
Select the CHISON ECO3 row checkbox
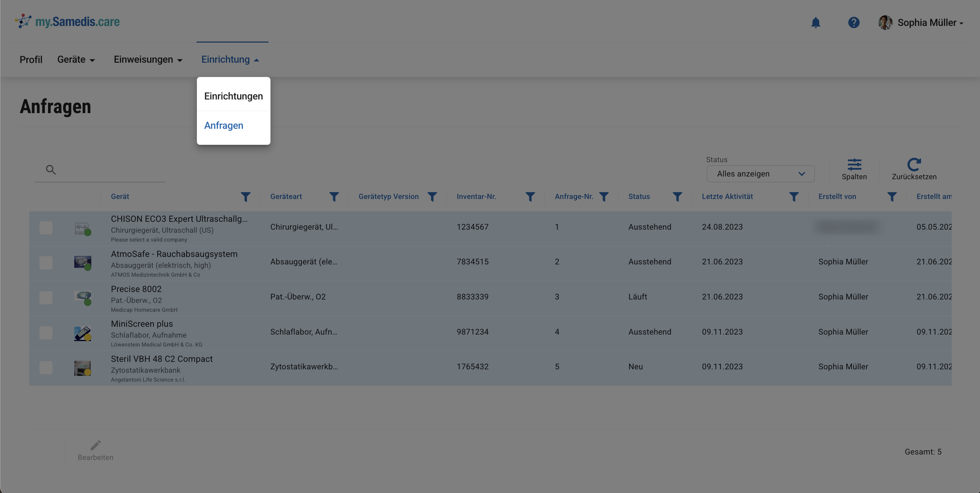(46, 228)
